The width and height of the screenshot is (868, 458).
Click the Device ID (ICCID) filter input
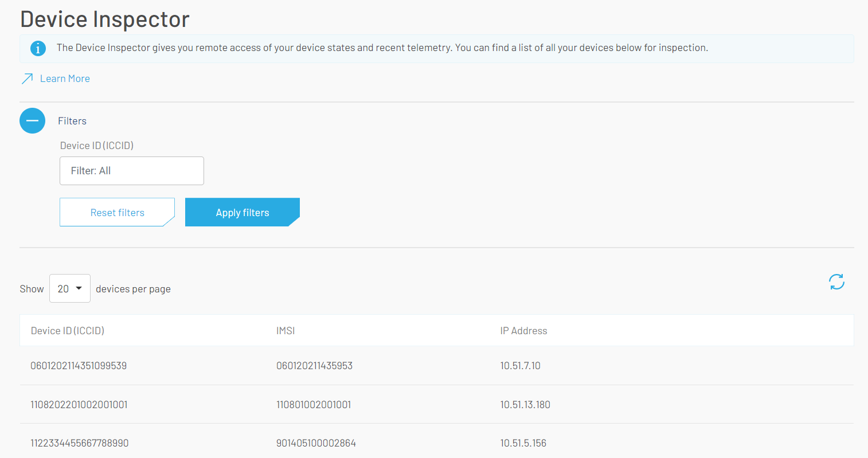[131, 170]
